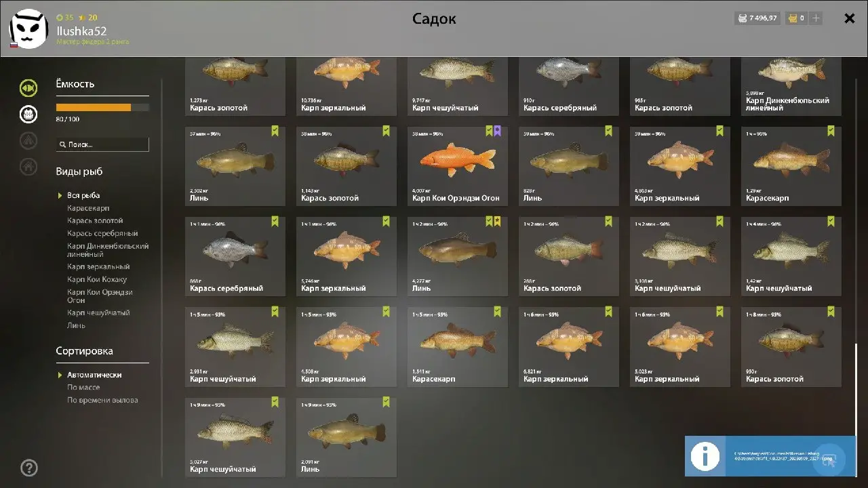Filter by Вся рыба

pyautogui.click(x=83, y=196)
